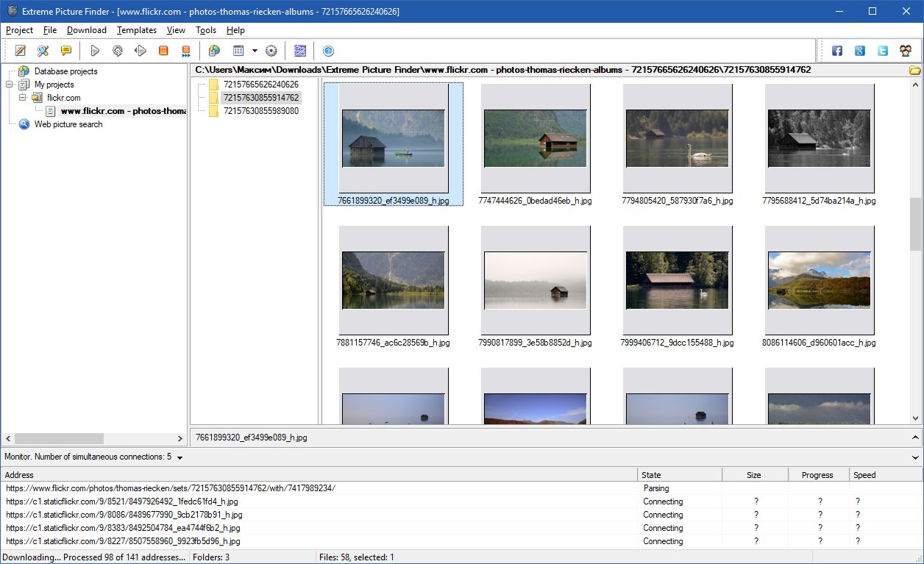Screen dimensions: 924x564
Task: Click the Twitter share icon
Action: [x=883, y=51]
